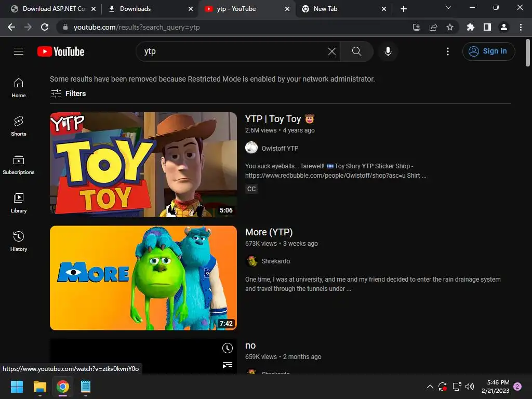Visit Shrekardo channel under More (YTP)
The image size is (532, 399).
(276, 261)
